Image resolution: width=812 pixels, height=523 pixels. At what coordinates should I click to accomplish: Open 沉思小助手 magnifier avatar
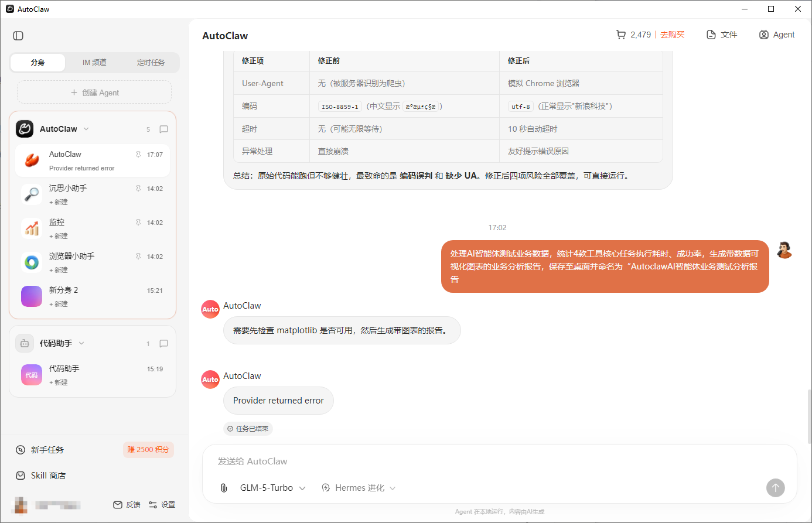pyautogui.click(x=32, y=194)
